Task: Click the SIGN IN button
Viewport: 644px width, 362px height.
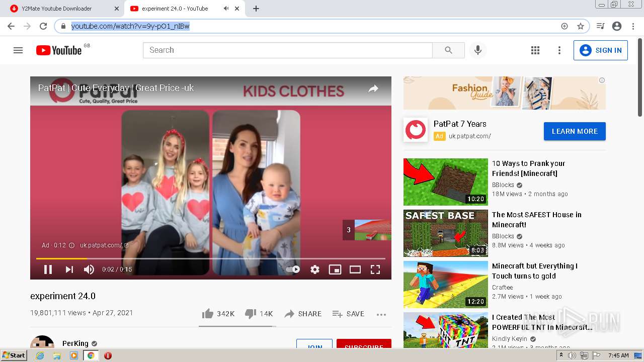Action: [x=600, y=50]
